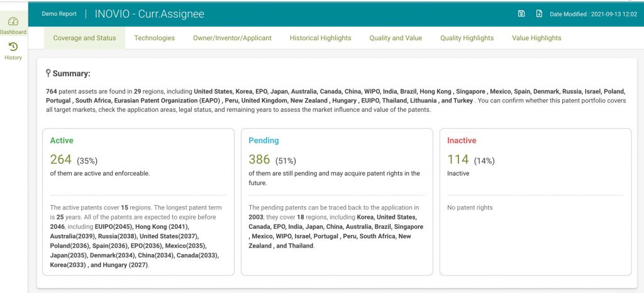Click the Summary: heading text
This screenshot has width=644, height=293.
(x=72, y=74)
